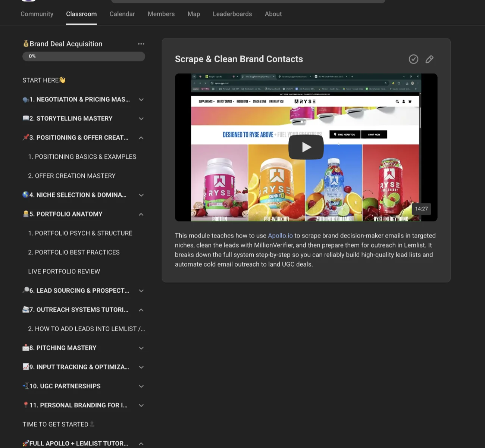The width and height of the screenshot is (485, 448).
Task: Expand the Storytelling Mastery section chevron
Action: coord(141,119)
